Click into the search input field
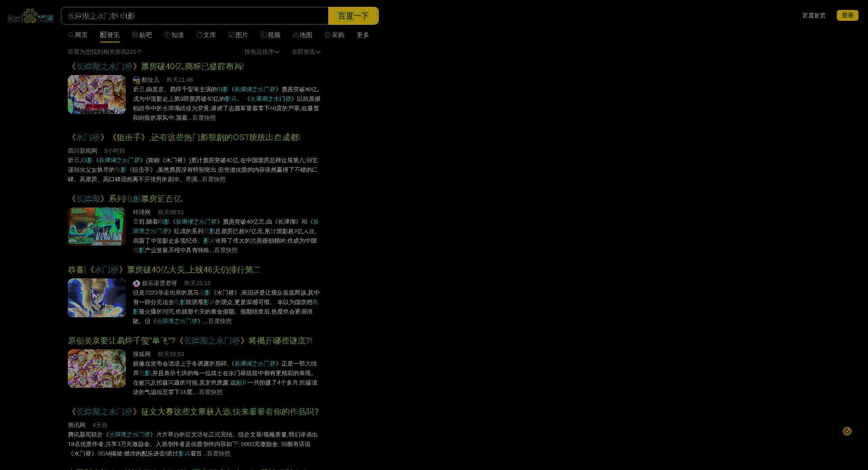This screenshot has width=868, height=470. pos(195,16)
